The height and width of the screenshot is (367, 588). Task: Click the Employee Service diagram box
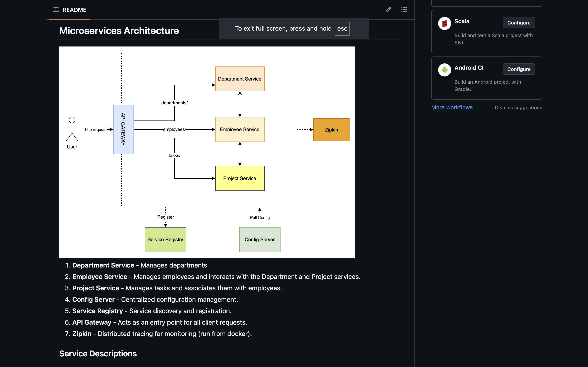pos(239,129)
